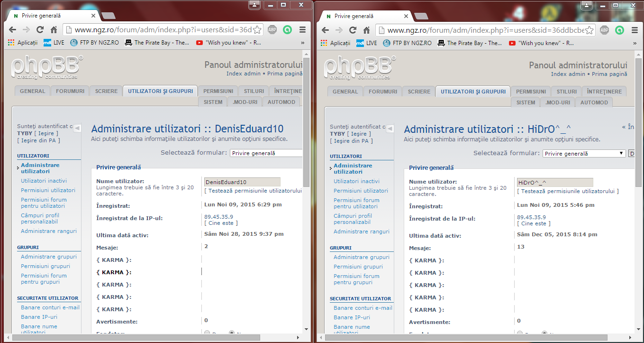The height and width of the screenshot is (343, 644).
Task: Go to the home page in the HiDrO^_^ window
Action: (x=367, y=30)
